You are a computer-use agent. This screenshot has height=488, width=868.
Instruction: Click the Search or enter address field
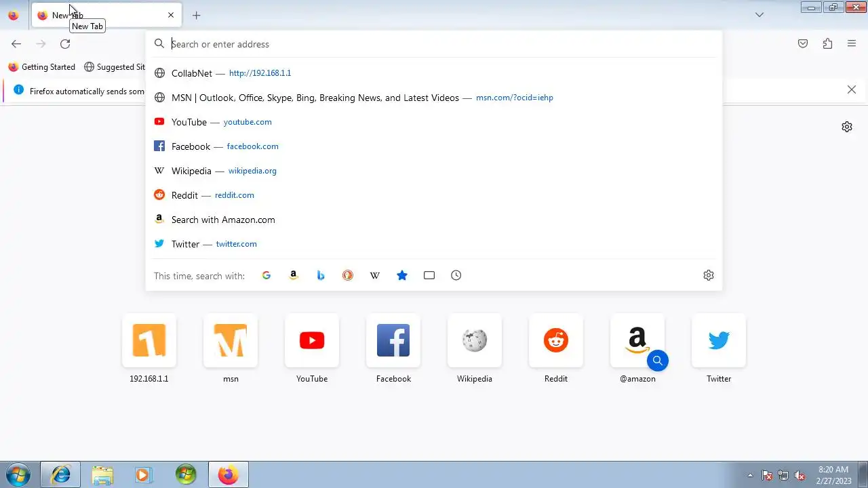[434, 44]
